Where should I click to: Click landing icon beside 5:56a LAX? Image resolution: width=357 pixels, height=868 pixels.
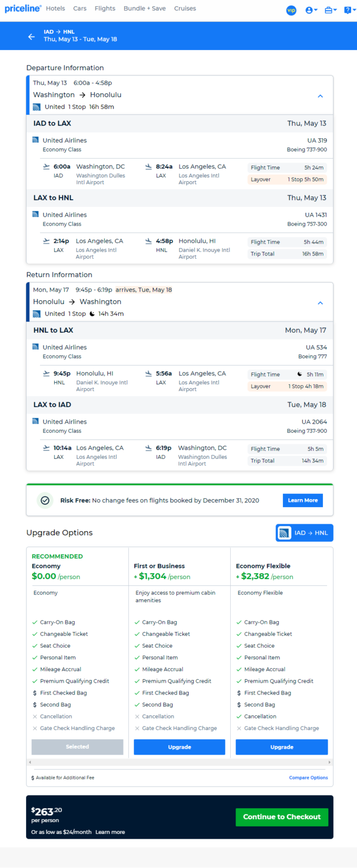coord(149,374)
